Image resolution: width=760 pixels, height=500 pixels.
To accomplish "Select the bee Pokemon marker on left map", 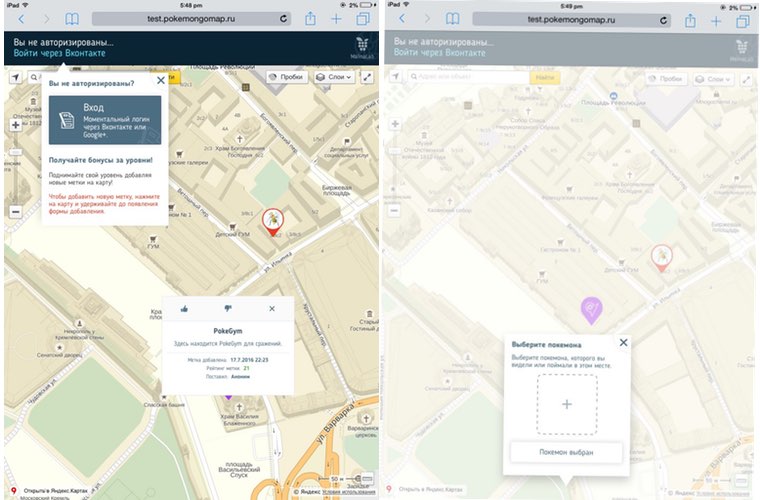I will click(x=273, y=222).
